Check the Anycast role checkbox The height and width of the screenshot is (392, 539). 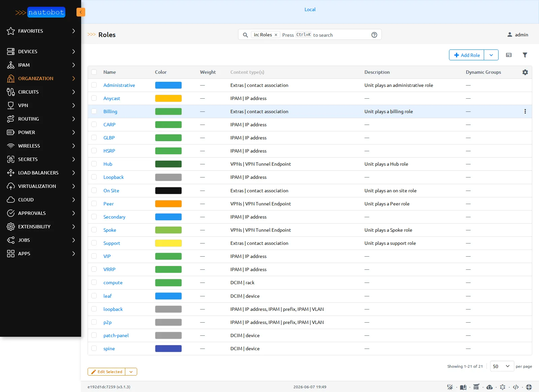point(94,98)
